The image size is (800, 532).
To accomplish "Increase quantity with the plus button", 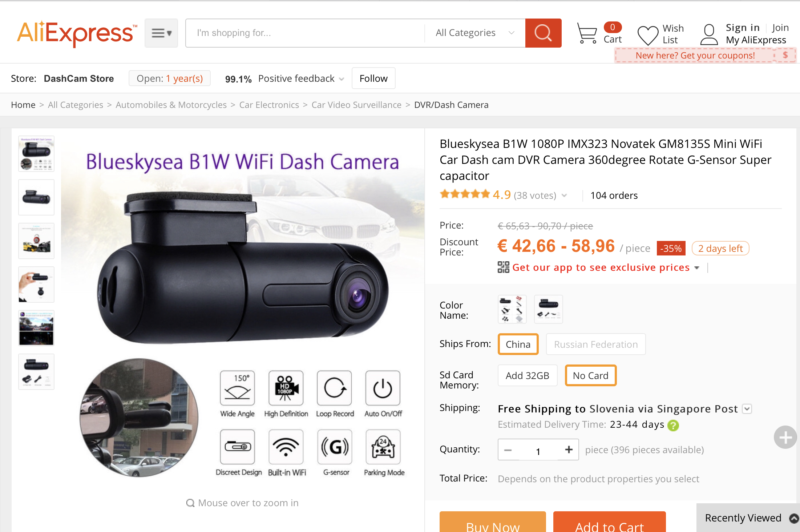I will click(569, 450).
